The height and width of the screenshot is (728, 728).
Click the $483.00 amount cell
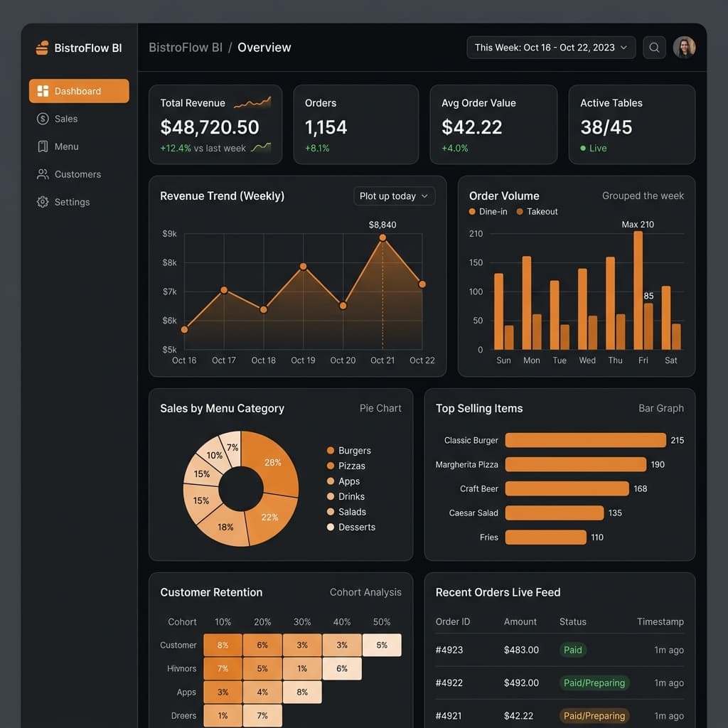click(x=521, y=650)
